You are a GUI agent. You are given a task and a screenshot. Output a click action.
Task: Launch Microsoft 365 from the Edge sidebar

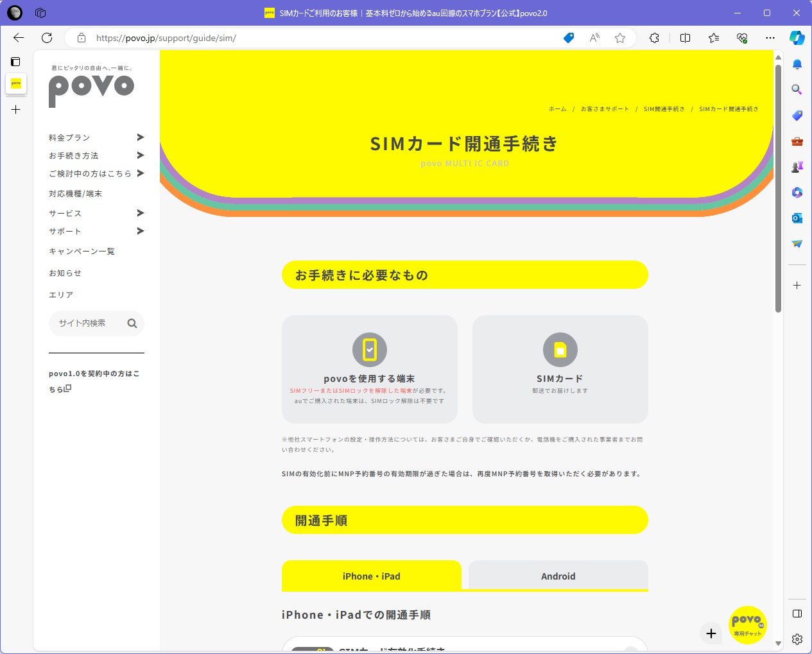(x=797, y=192)
